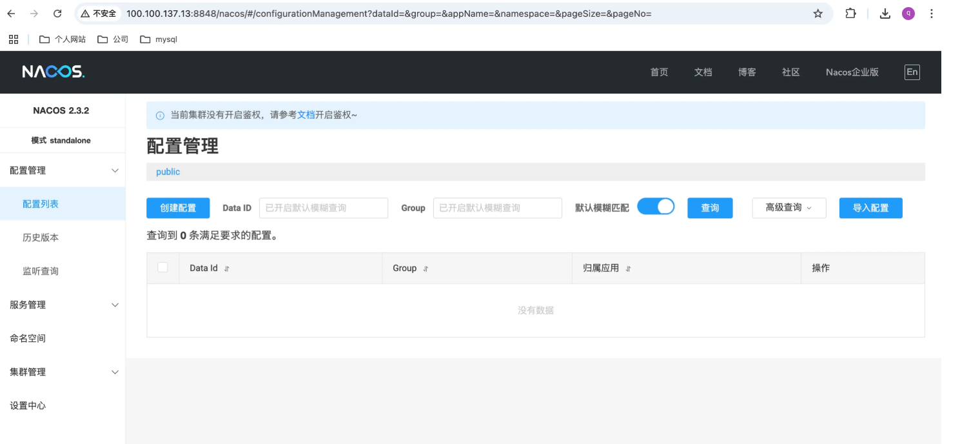Image resolution: width=980 pixels, height=444 pixels.
Task: Sort by Group column icon
Action: [426, 268]
